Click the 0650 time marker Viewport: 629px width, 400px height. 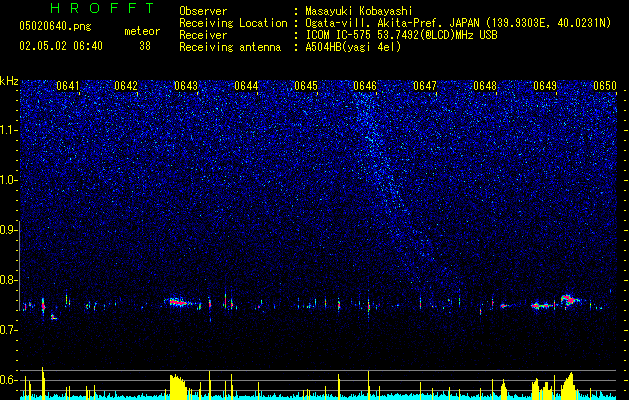605,86
